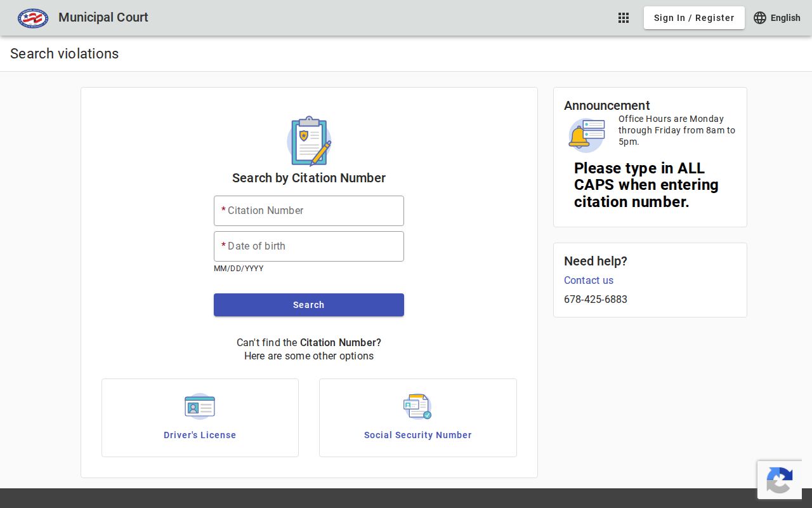Click the "Here are some other options" text
The image size is (812, 508).
coord(309,356)
